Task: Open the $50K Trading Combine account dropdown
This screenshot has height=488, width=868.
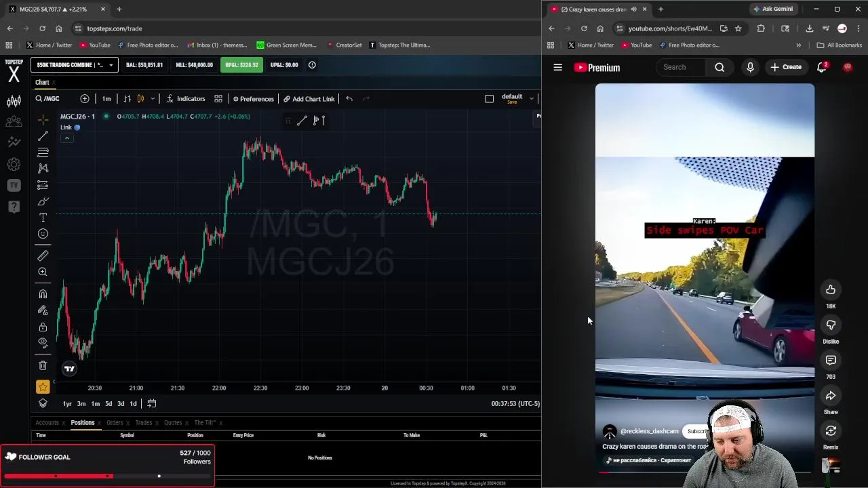Action: (x=75, y=65)
